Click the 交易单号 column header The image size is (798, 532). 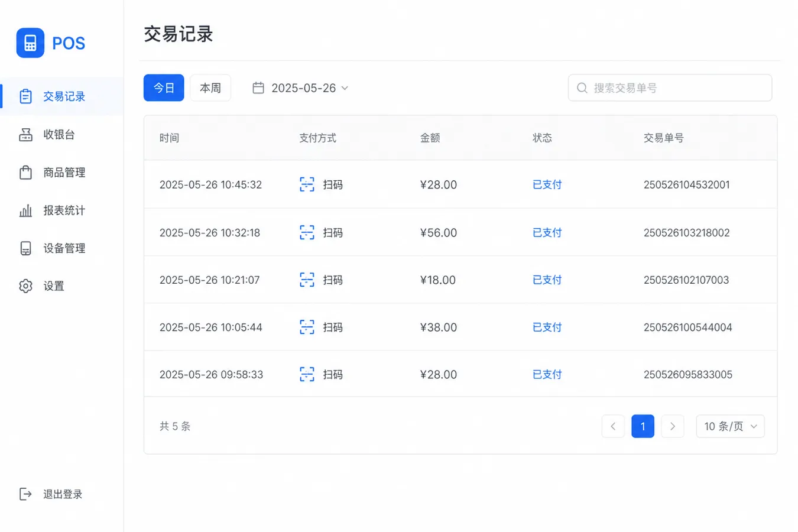(663, 138)
